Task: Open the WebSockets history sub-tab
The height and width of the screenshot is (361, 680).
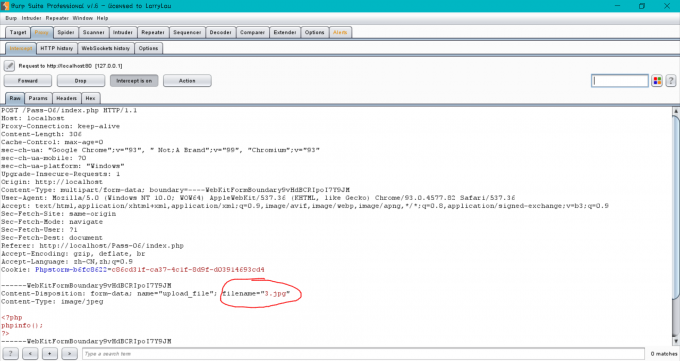Action: (106, 48)
